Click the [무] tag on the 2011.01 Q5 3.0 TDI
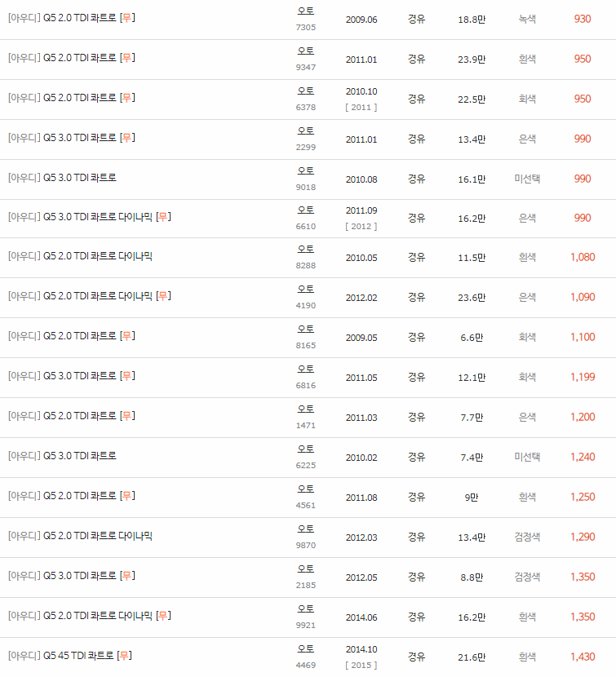Viewport: 616px width, 677px height. (127, 138)
